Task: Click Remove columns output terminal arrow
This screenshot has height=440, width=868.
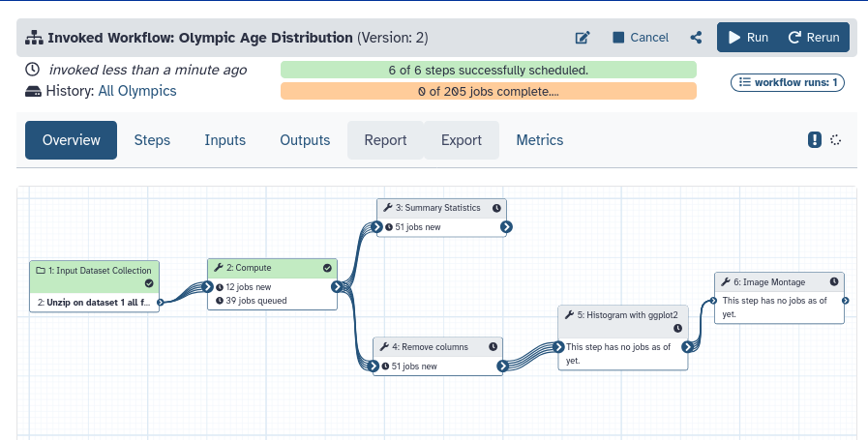Action: (502, 366)
